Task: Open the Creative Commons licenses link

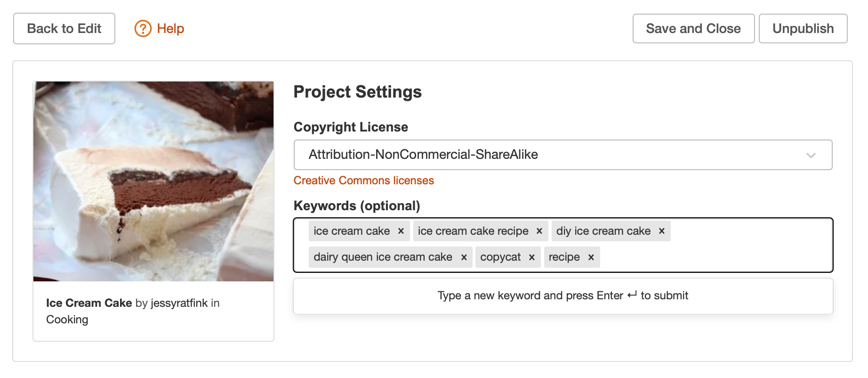Action: coord(363,181)
